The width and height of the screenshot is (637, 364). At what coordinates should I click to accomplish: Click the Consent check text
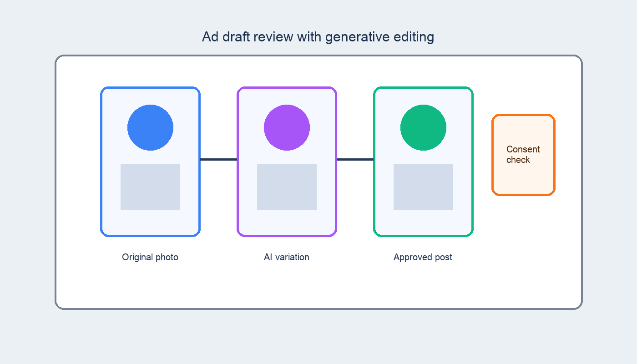(523, 155)
